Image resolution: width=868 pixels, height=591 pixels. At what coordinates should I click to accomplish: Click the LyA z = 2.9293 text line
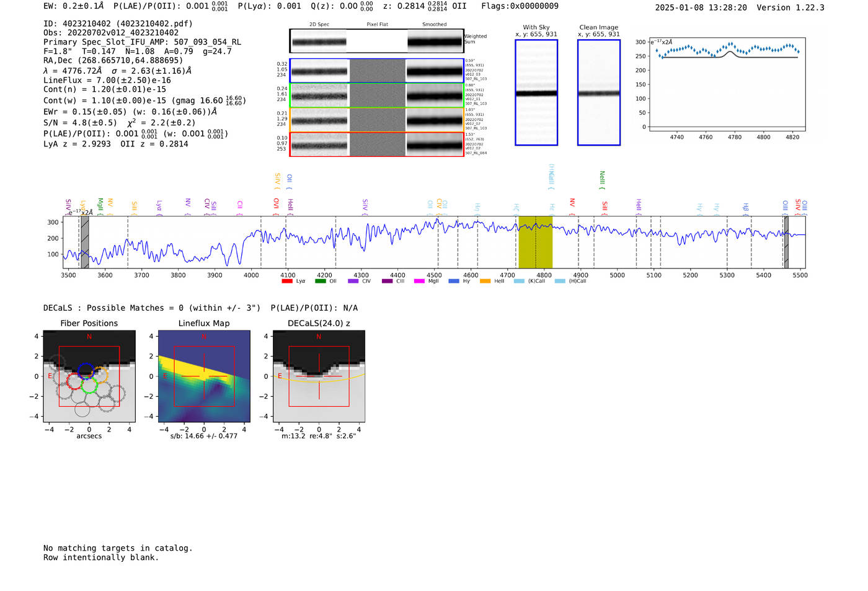[x=77, y=144]
